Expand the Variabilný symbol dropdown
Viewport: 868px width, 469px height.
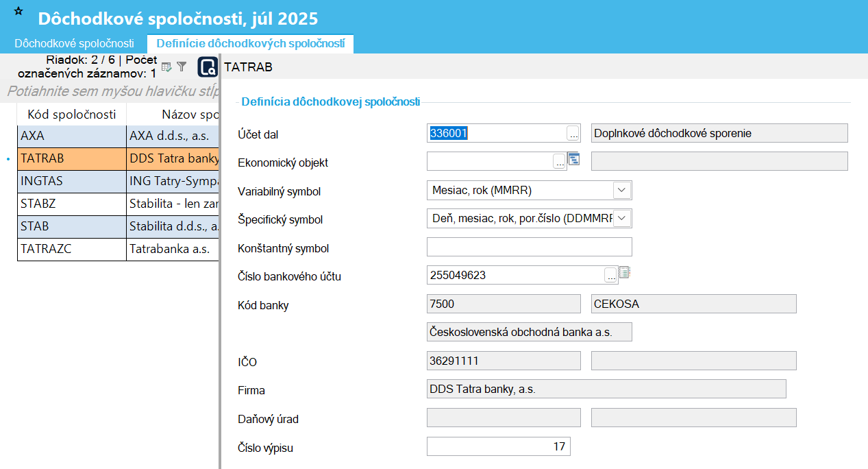(x=622, y=190)
